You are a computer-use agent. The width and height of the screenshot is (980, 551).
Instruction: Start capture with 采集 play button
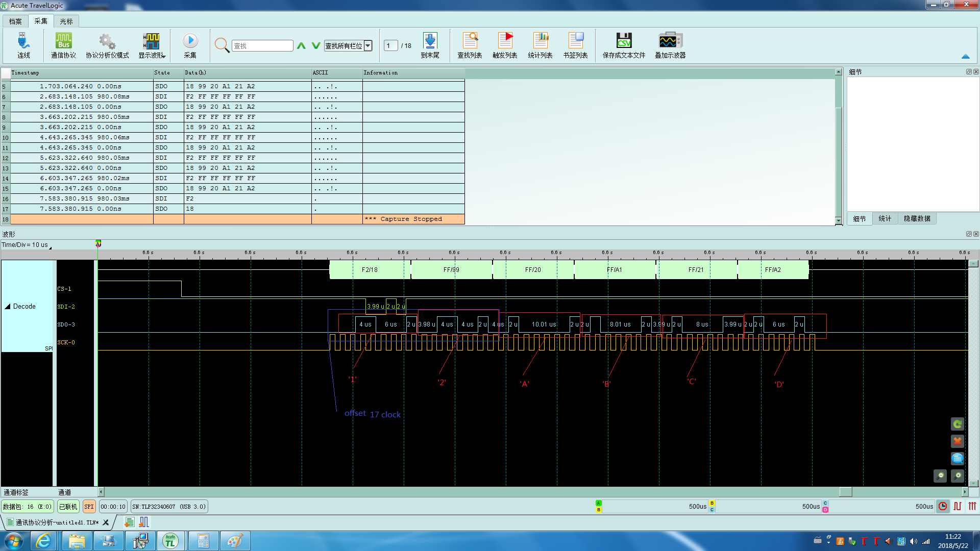click(x=190, y=41)
